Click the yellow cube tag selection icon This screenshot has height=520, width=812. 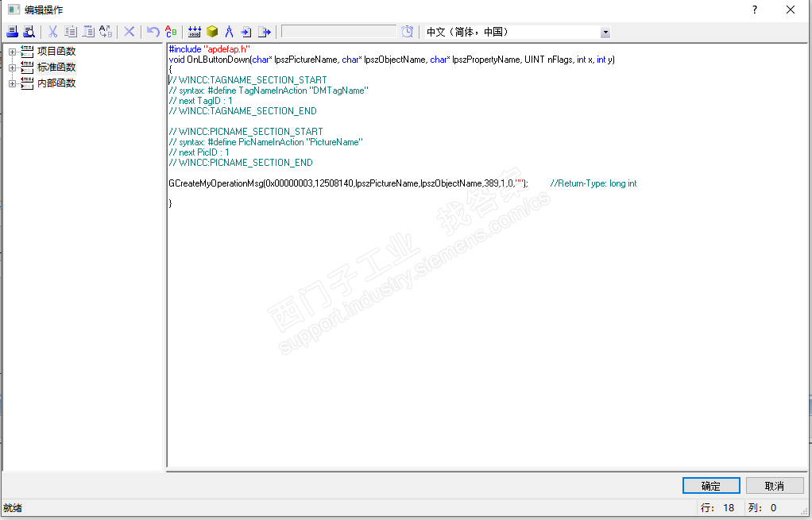click(212, 32)
